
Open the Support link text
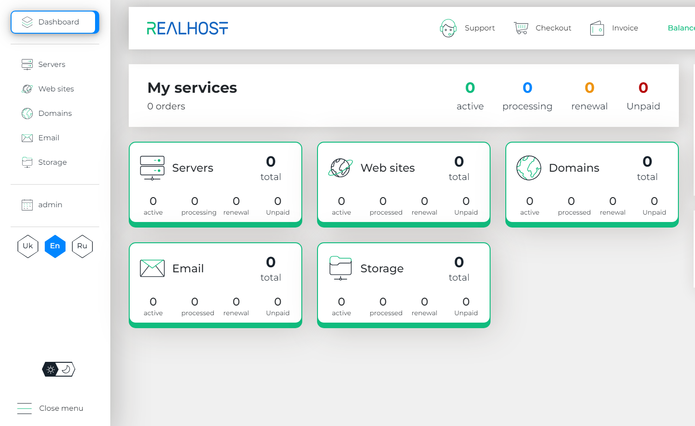coord(480,28)
